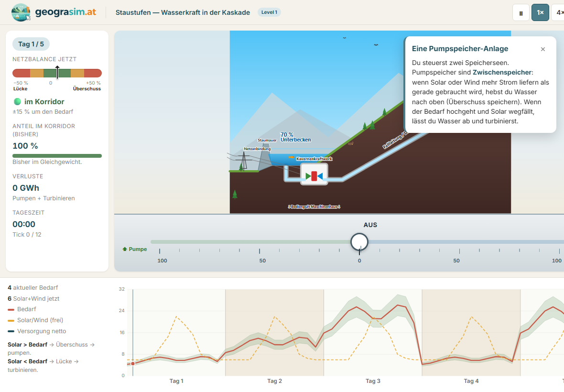Click the AUS slider state label
The image size is (564, 392).
pyautogui.click(x=370, y=225)
